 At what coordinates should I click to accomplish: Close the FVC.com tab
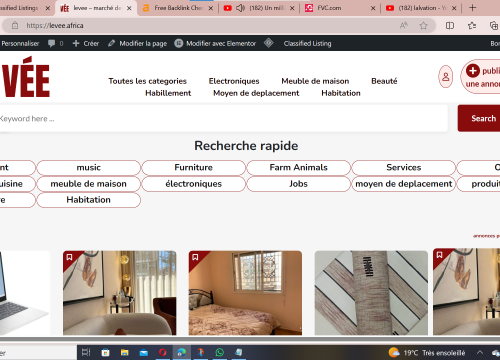(x=373, y=8)
